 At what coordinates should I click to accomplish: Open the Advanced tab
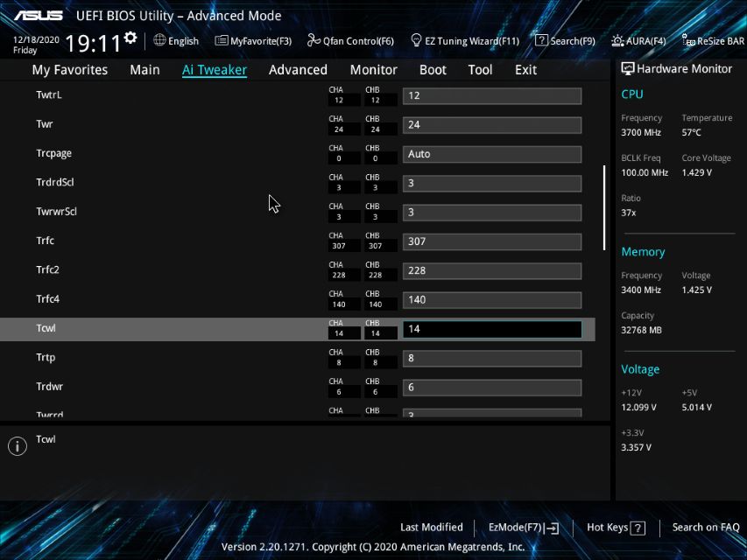298,69
